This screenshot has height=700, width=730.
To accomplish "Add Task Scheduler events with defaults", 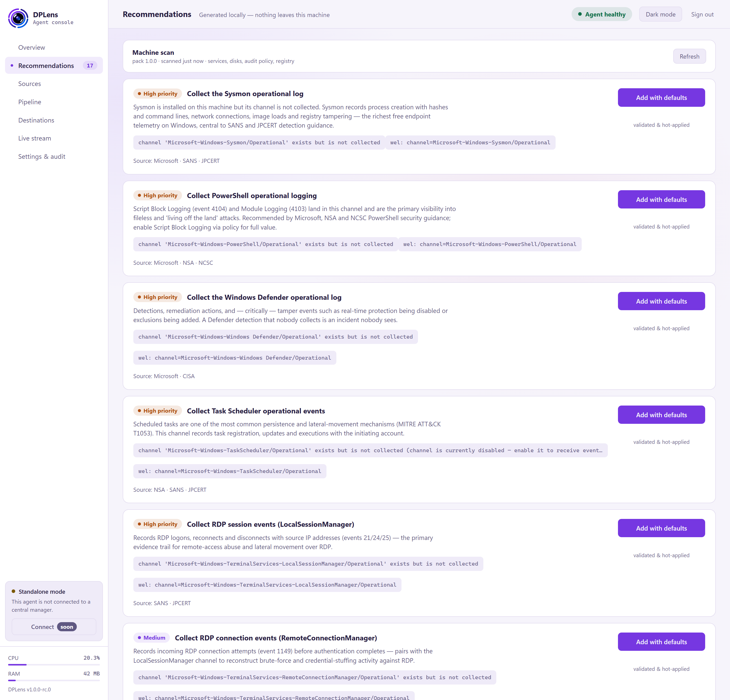I will click(x=661, y=415).
